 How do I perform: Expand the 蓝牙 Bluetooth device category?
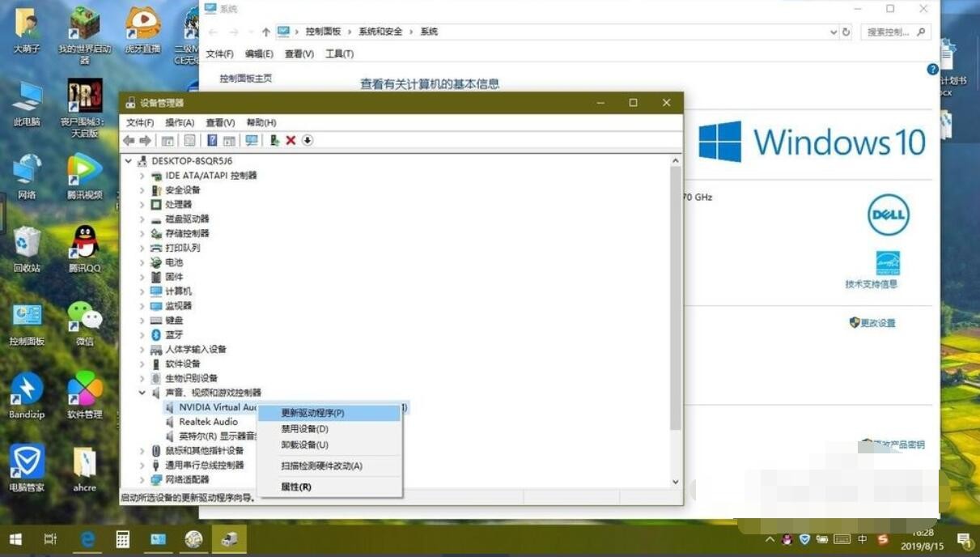pyautogui.click(x=142, y=334)
